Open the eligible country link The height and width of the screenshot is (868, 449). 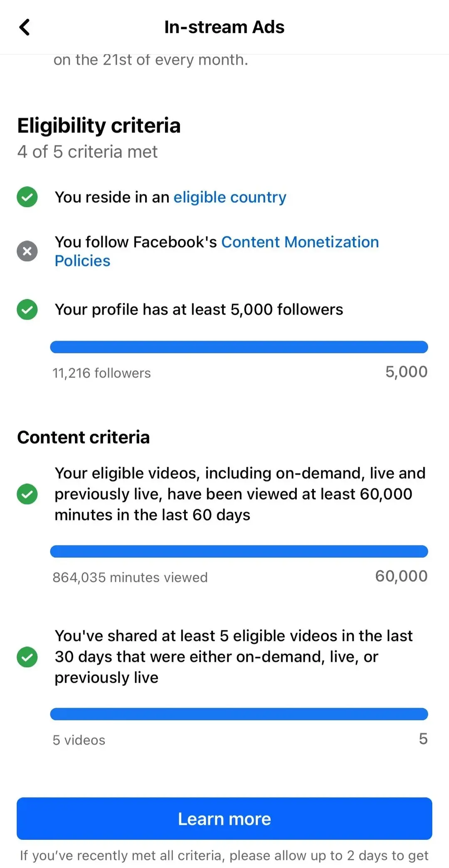click(x=229, y=197)
